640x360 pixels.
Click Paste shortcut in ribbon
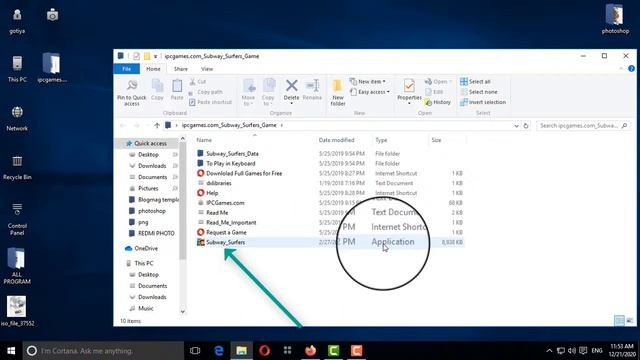pyautogui.click(x=210, y=102)
